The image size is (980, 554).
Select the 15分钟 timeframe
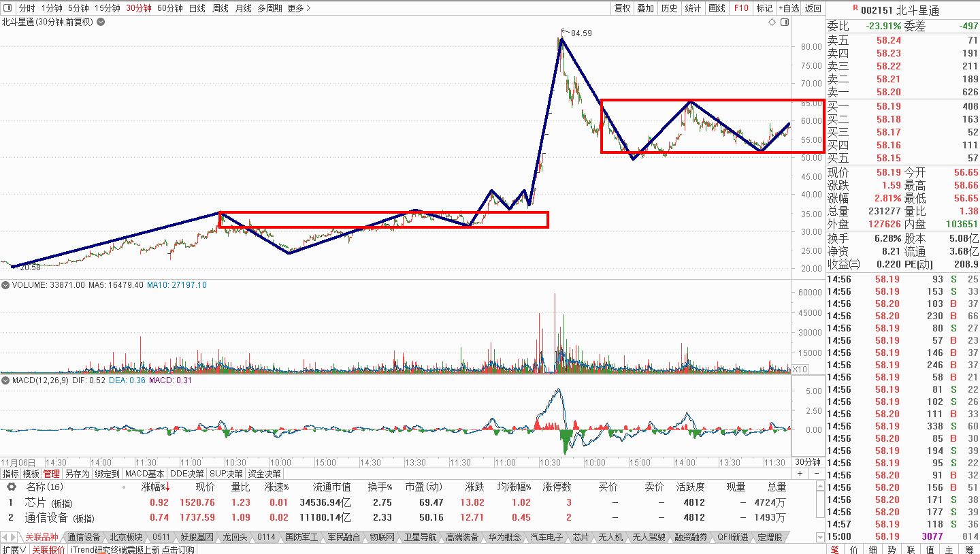[108, 8]
